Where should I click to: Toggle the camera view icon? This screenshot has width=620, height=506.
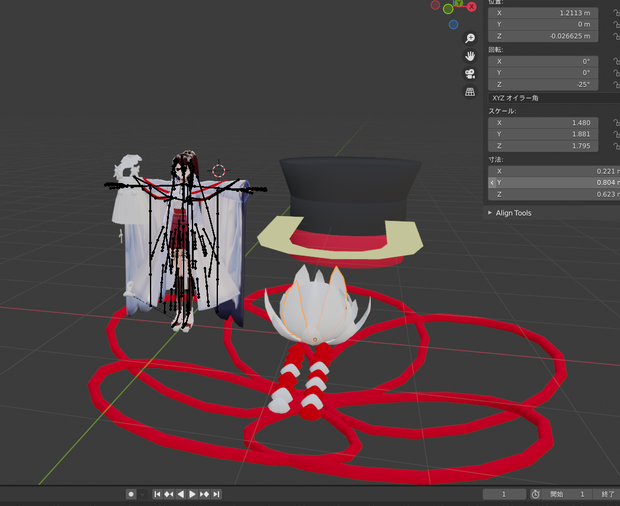[x=470, y=74]
